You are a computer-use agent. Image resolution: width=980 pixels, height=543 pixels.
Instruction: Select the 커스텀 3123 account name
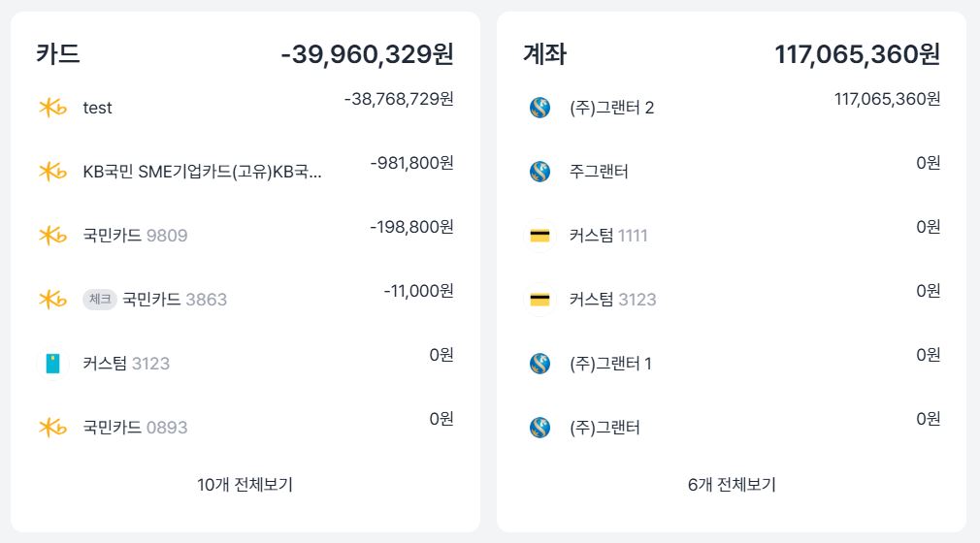612,300
